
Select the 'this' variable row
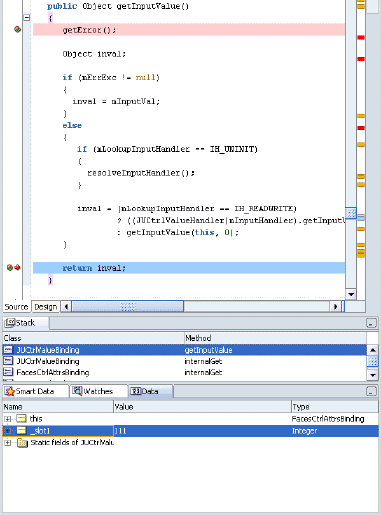click(x=190, y=419)
